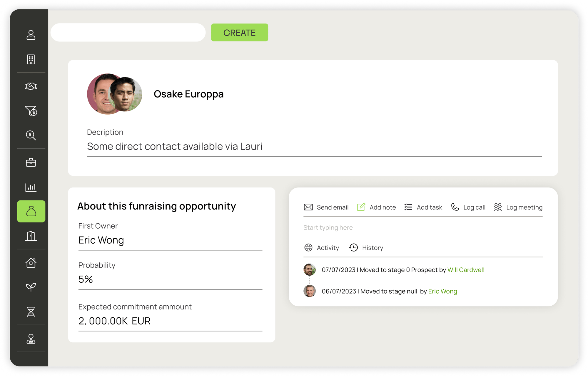Click the 'Osake Europpa' title
The height and width of the screenshot is (380, 588).
tap(188, 94)
